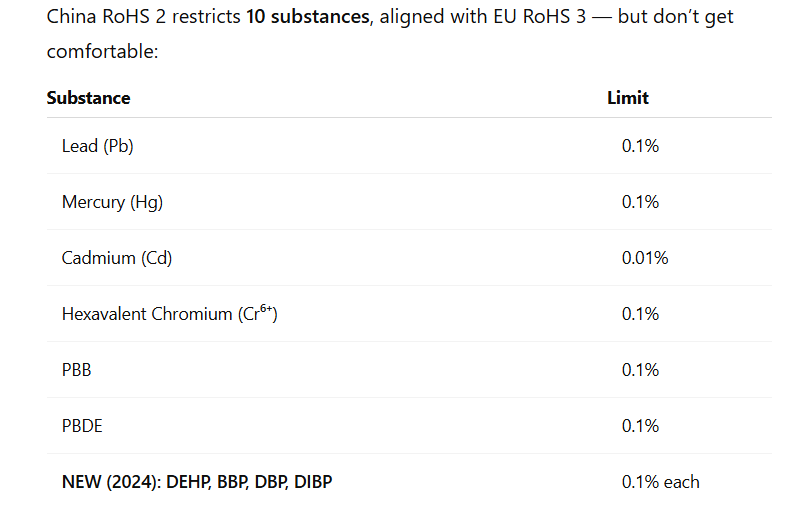The image size is (794, 508).
Task: Select the Cadmium (Cd) cell
Action: 117,258
